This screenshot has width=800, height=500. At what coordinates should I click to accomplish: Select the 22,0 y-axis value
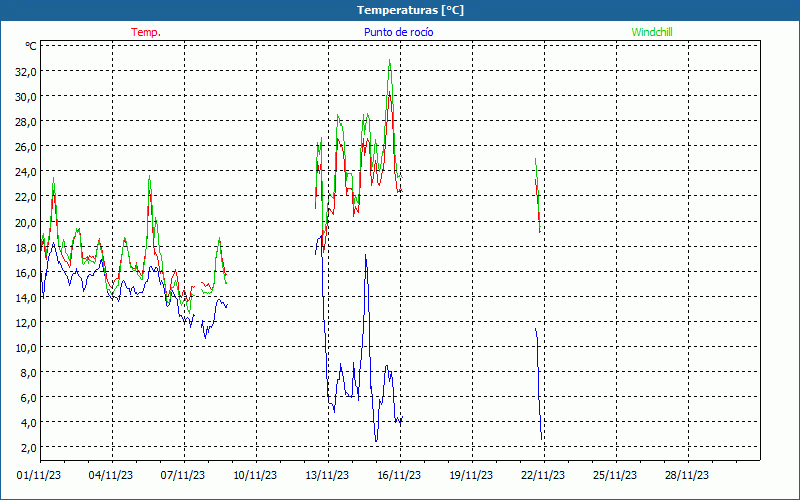click(26, 196)
